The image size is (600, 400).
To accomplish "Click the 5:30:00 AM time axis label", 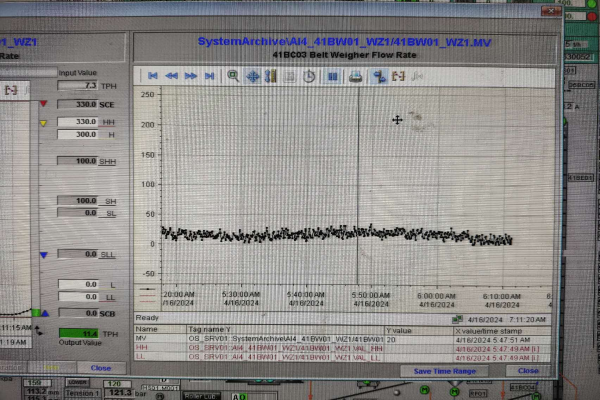I will (241, 294).
